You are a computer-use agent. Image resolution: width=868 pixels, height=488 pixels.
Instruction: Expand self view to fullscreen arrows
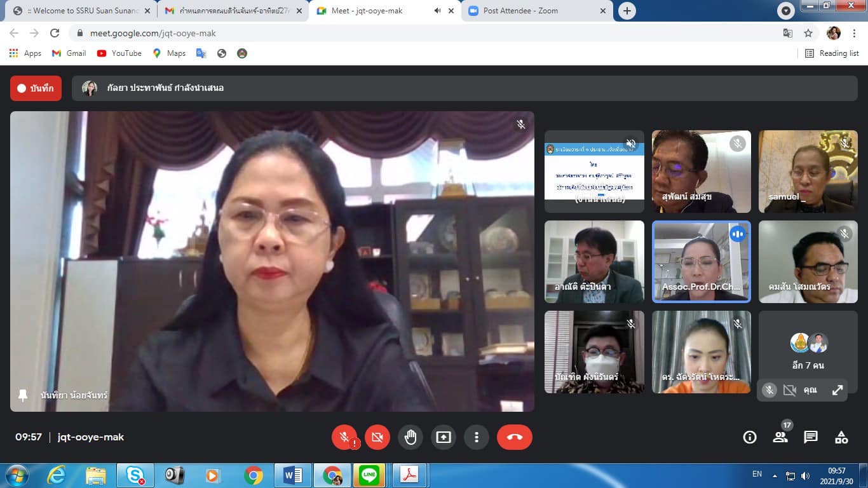click(x=837, y=390)
